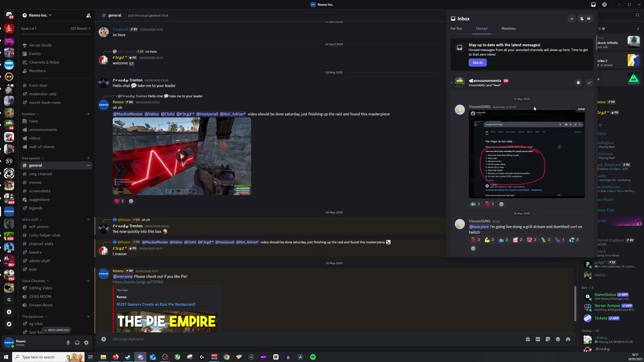Click the Windows Start button
This screenshot has width=644, height=362.
(x=6, y=357)
